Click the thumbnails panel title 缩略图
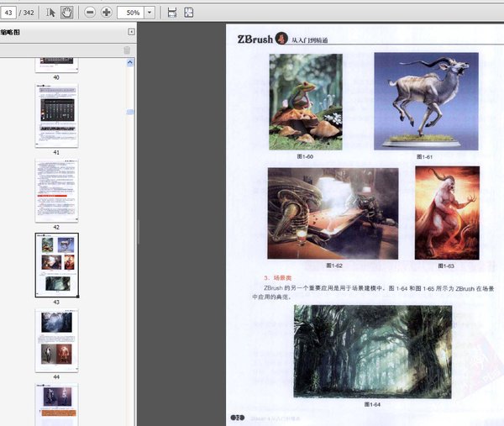The image size is (504, 426). point(10,32)
